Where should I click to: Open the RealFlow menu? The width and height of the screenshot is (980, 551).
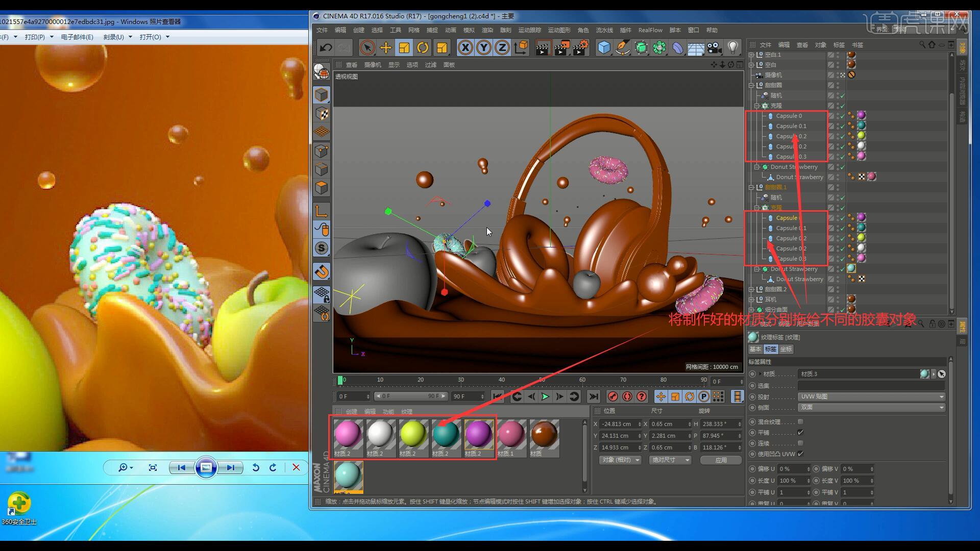[x=650, y=30]
